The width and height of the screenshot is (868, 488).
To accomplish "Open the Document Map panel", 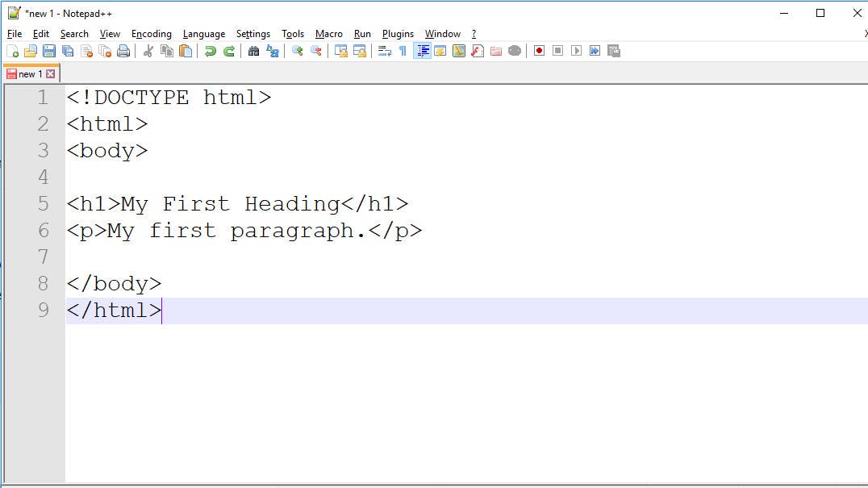I will [x=457, y=51].
